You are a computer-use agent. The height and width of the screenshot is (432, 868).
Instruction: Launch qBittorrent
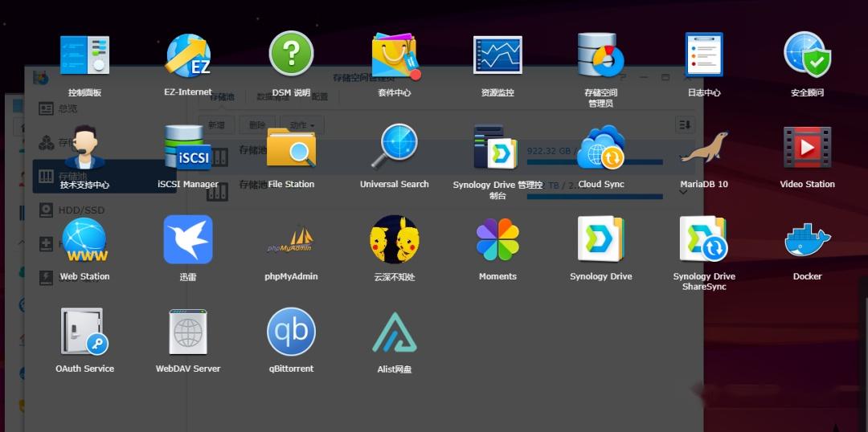tap(291, 332)
